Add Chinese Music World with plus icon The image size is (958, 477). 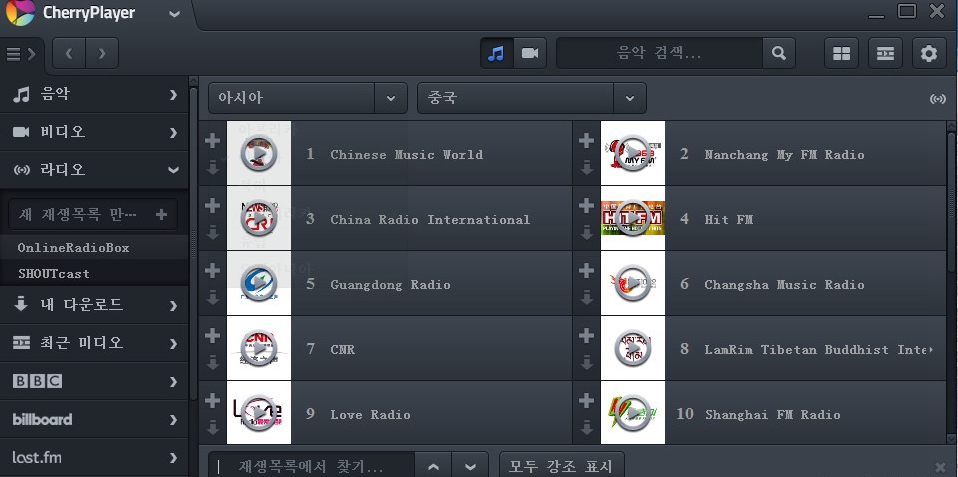[212, 141]
